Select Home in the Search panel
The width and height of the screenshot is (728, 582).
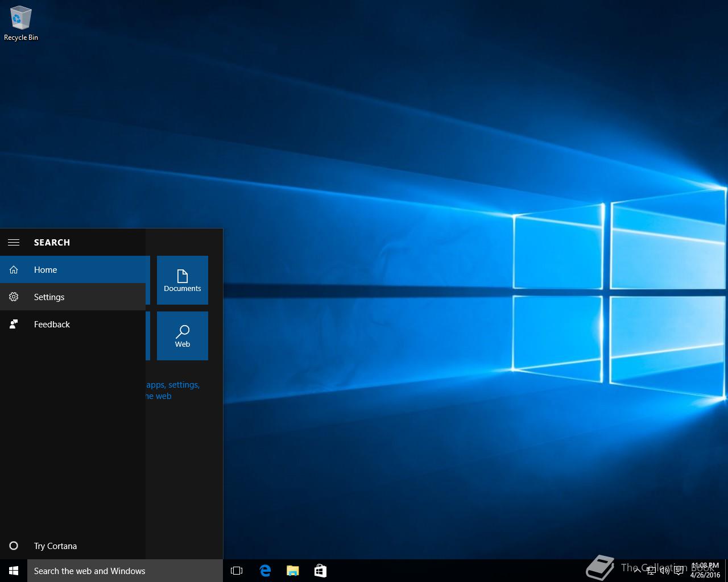point(73,269)
